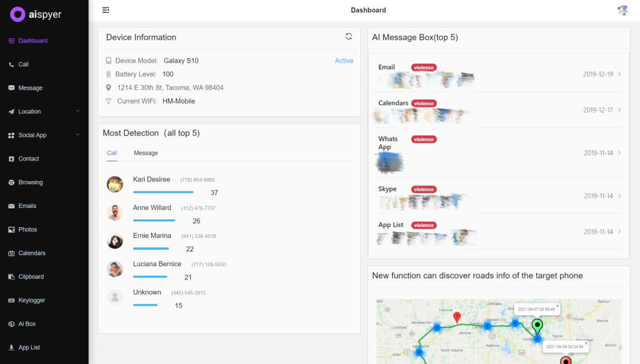Screen dimensions: 640x364
Task: Open the Skype violence message arrow
Action: coord(620,196)
